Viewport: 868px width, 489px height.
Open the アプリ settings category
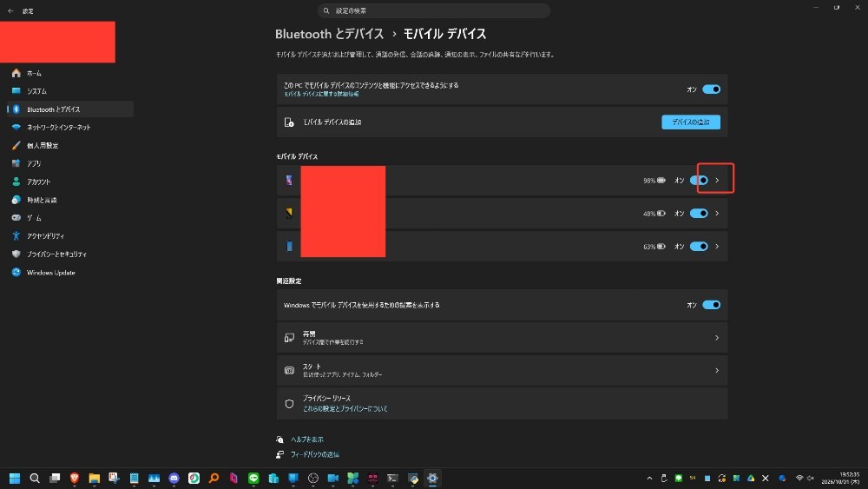point(69,163)
